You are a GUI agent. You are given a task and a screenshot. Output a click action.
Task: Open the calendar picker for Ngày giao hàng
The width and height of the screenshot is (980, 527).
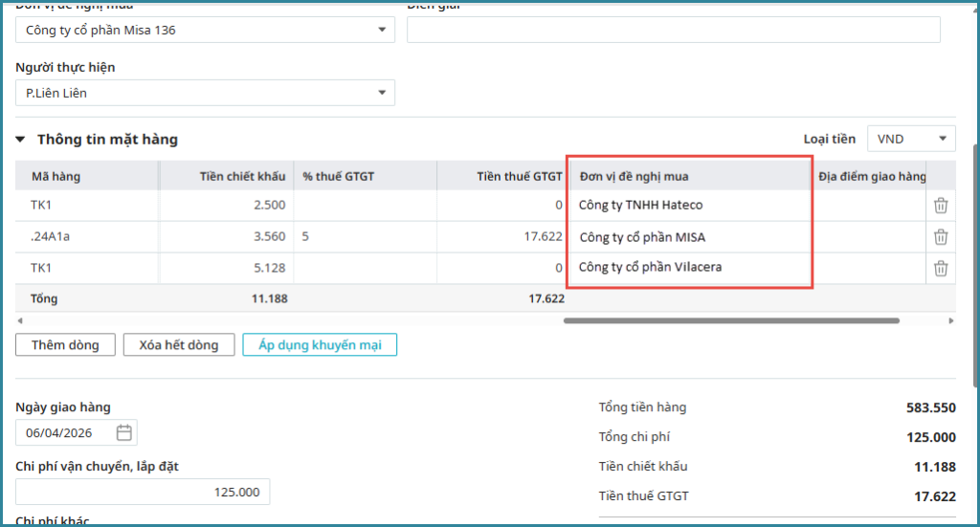click(x=123, y=432)
